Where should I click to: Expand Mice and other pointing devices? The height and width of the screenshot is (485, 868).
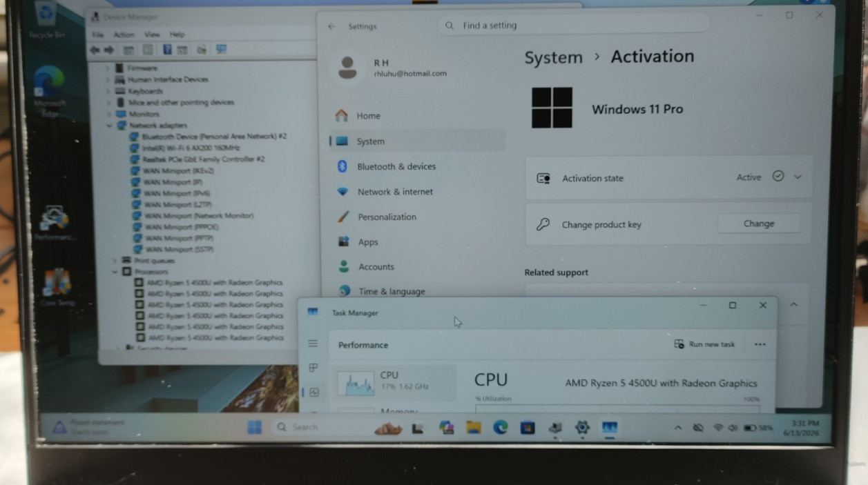click(x=108, y=102)
